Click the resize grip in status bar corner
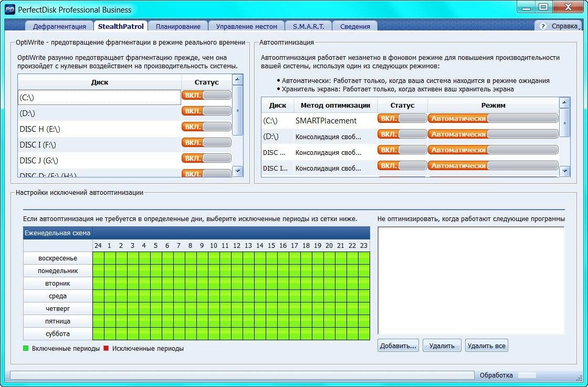The image size is (588, 387). [579, 377]
